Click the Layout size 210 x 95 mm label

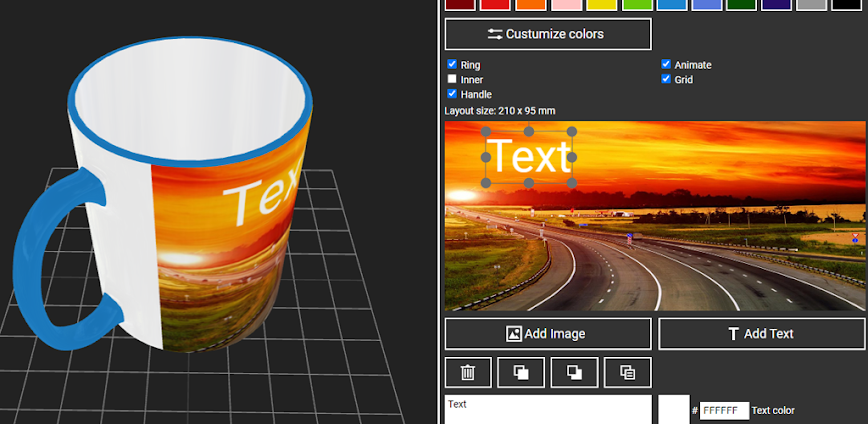pos(500,111)
